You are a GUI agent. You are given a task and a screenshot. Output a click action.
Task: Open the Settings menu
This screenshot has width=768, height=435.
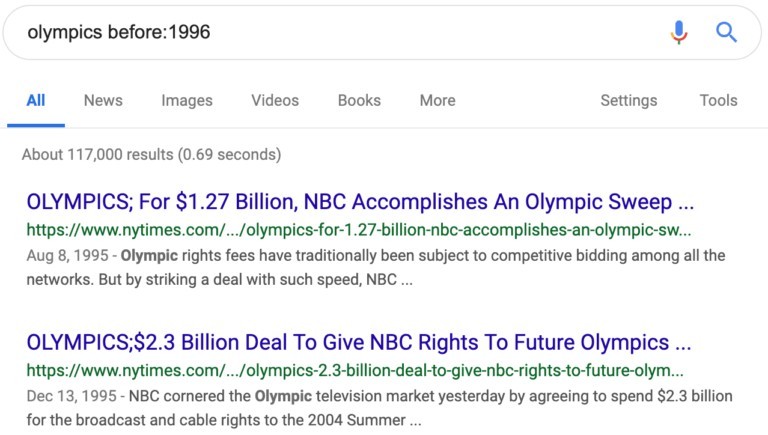click(x=629, y=100)
